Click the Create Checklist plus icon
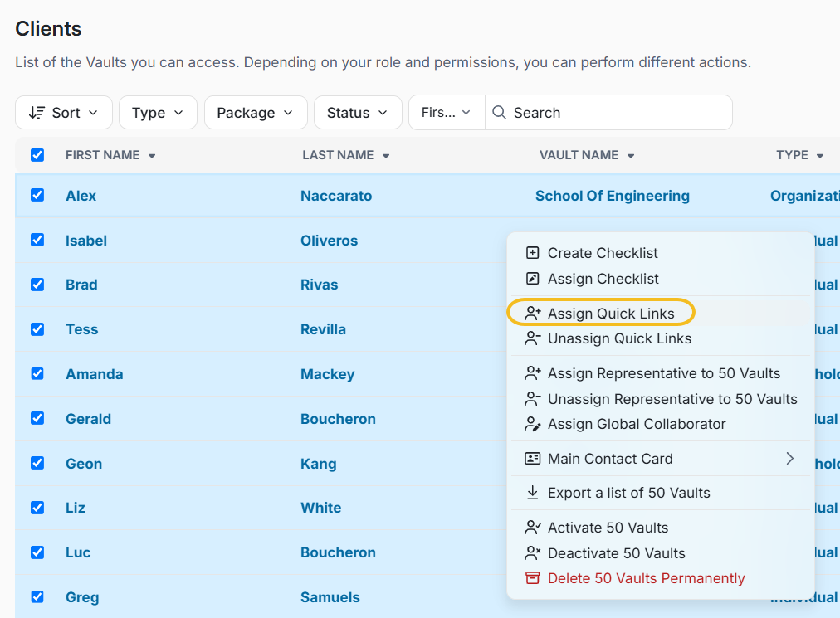 pyautogui.click(x=532, y=253)
